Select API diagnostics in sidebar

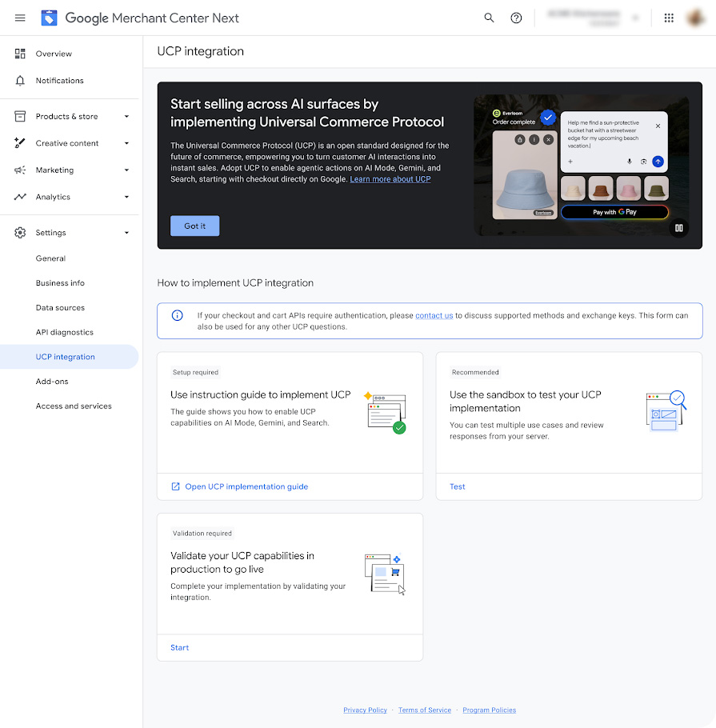pos(65,333)
